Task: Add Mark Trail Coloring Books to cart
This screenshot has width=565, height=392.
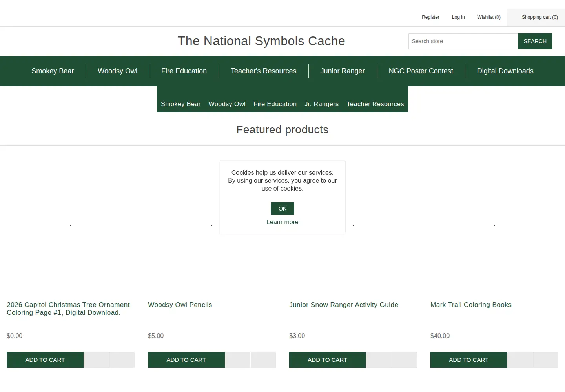Action: pyautogui.click(x=468, y=360)
